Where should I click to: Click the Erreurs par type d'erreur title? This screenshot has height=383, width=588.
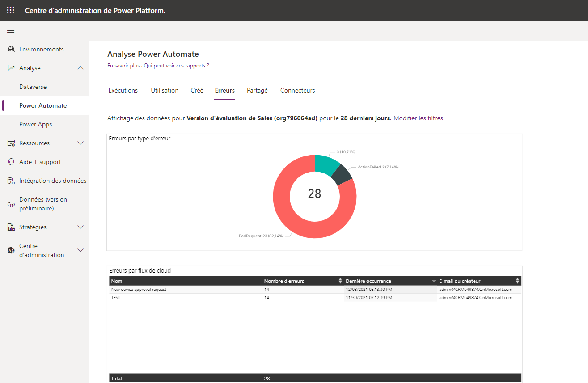tap(140, 139)
